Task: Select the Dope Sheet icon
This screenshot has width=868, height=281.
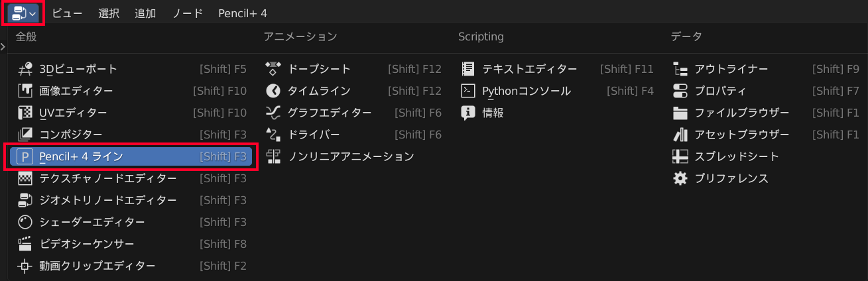Action: [x=273, y=69]
